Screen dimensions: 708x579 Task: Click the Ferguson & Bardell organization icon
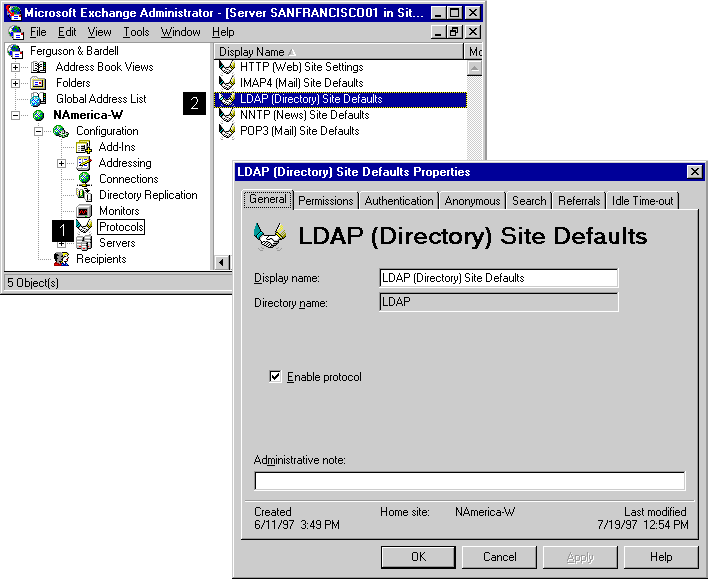pyautogui.click(x=15, y=51)
